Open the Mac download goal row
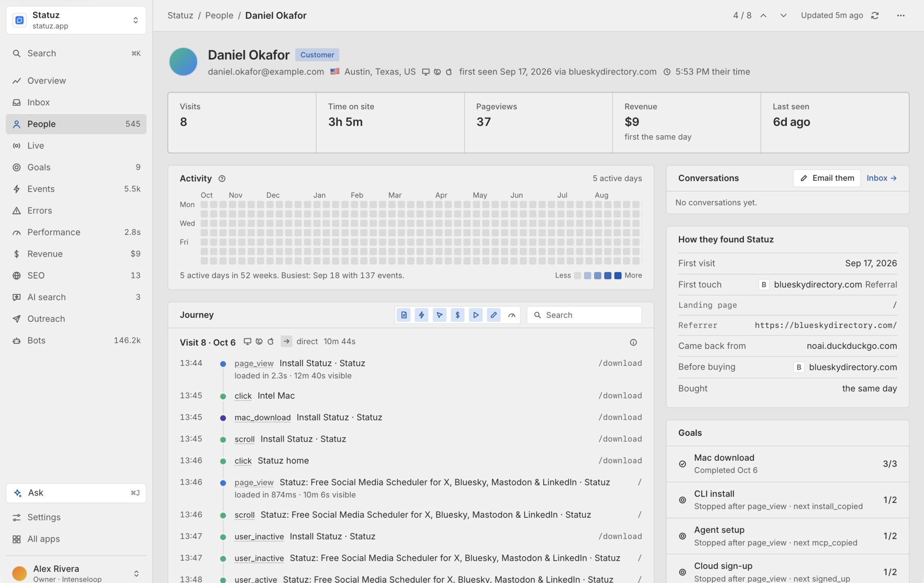The width and height of the screenshot is (924, 583). [x=787, y=464]
